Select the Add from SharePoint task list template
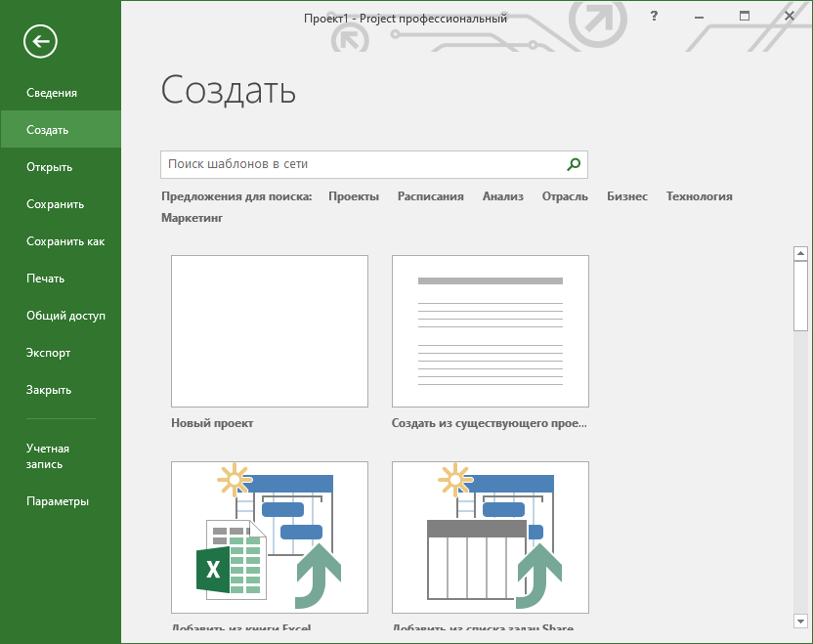Viewport: 813px width, 644px height. 491,537
